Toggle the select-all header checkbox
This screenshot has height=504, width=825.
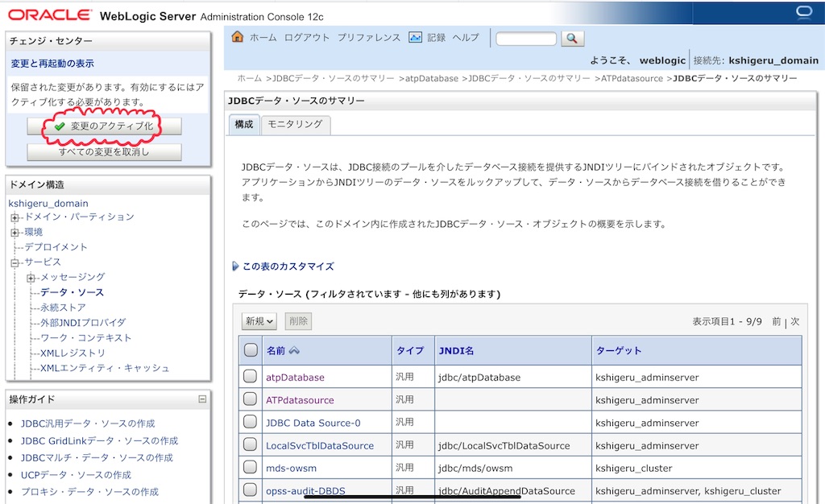(251, 350)
